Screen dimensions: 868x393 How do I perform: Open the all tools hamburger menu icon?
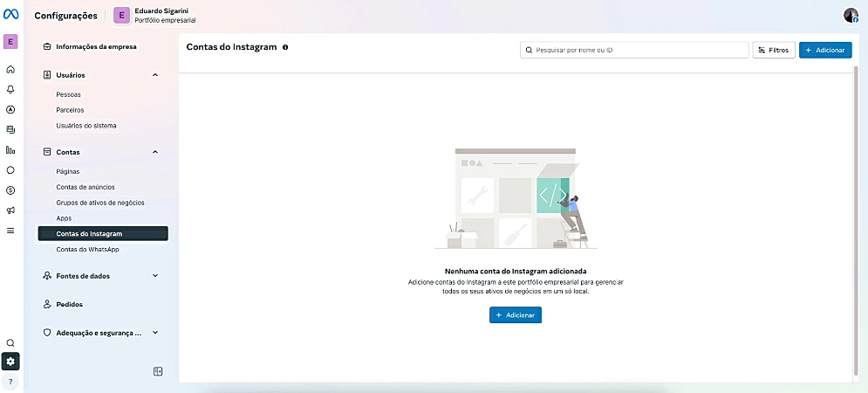10,231
